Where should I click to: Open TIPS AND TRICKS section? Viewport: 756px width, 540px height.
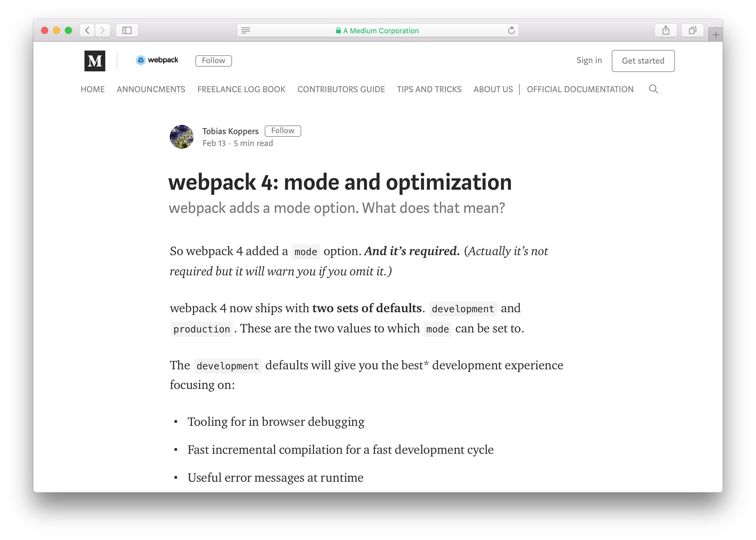coord(429,89)
